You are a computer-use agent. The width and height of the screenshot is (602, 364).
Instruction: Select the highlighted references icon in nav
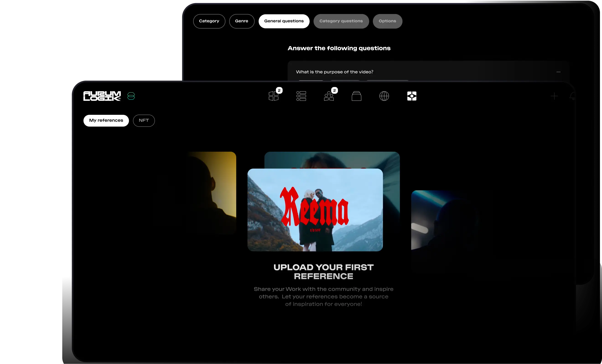click(x=412, y=96)
